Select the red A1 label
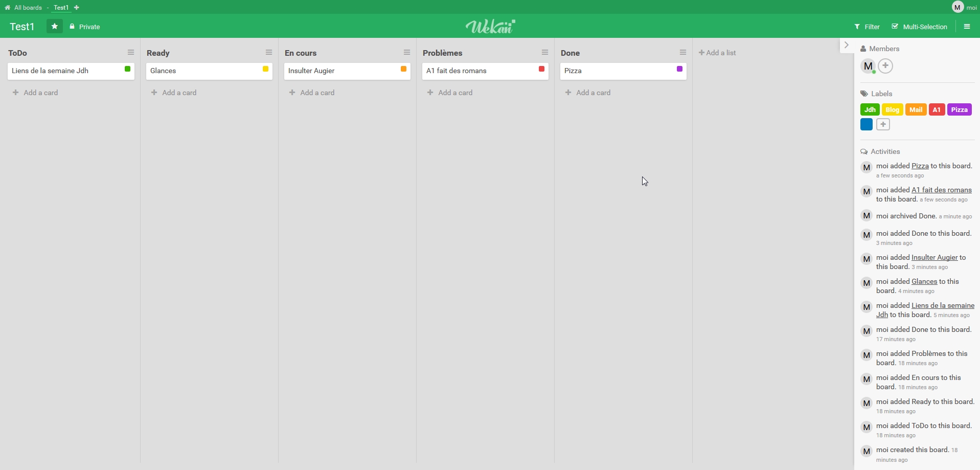Screen dimensions: 980x470 [x=937, y=109]
